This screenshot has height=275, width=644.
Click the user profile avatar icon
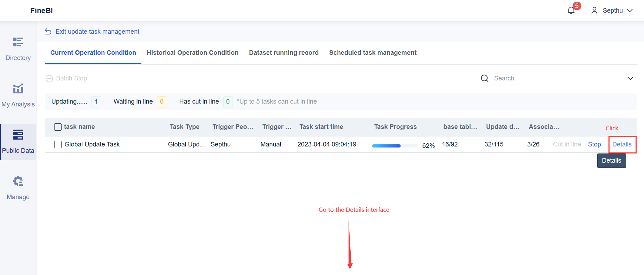[594, 11]
